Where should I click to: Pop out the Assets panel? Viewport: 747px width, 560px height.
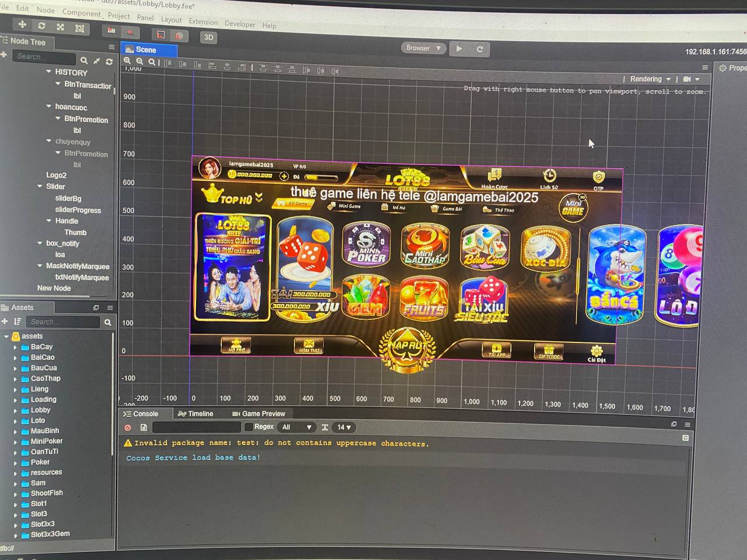96,307
